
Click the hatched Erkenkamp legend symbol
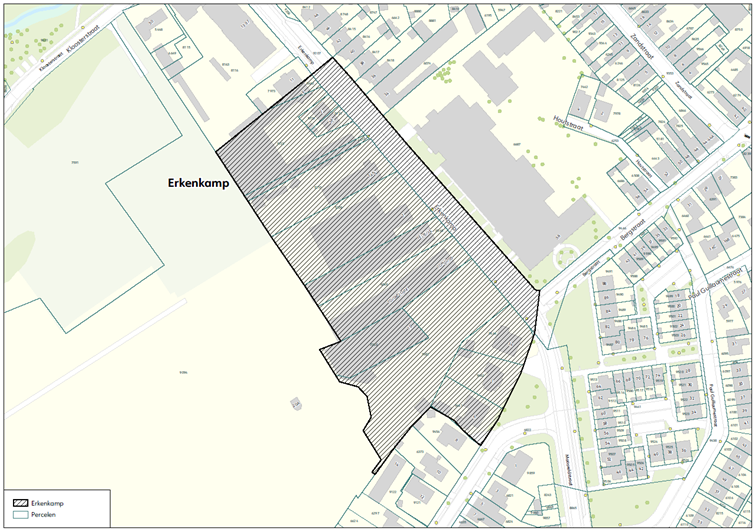(19, 503)
